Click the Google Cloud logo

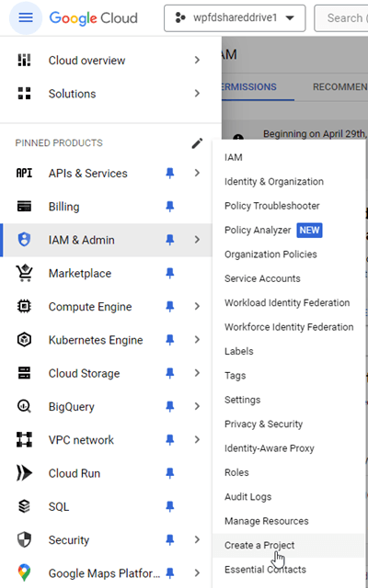pos(94,18)
